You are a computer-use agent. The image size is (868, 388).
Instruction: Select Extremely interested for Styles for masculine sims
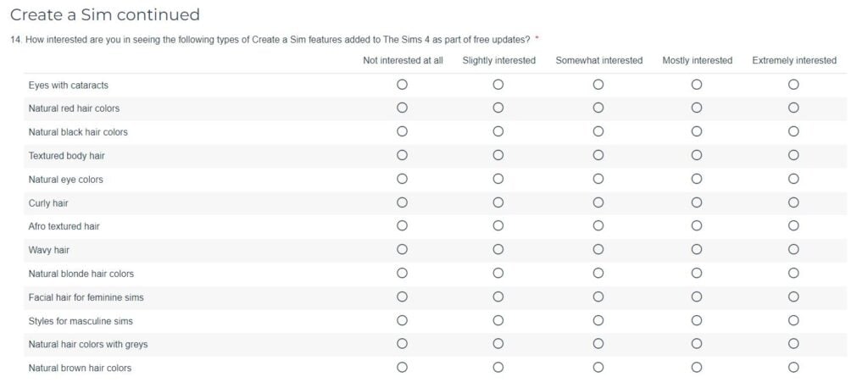tap(793, 320)
